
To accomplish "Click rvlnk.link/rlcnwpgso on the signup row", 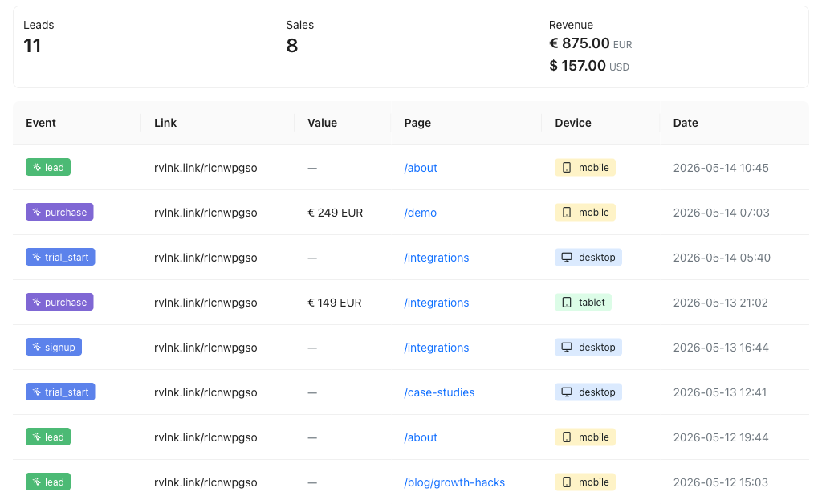I will coord(205,348).
